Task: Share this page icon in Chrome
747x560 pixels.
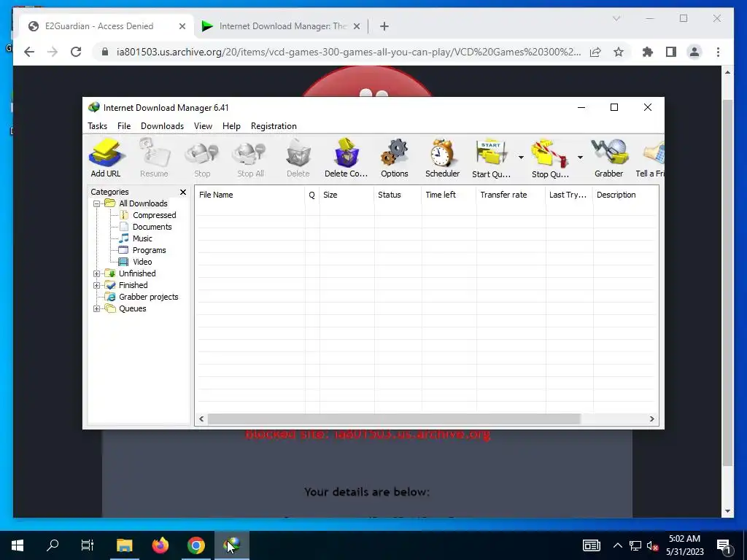Action: point(595,52)
